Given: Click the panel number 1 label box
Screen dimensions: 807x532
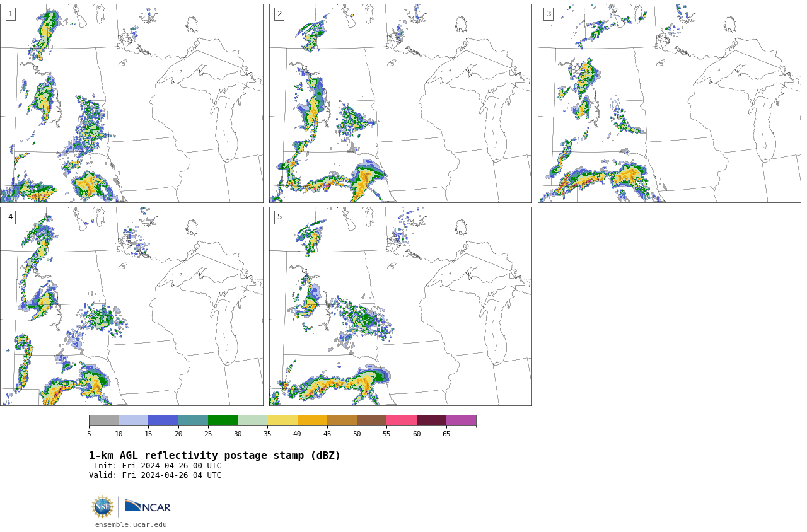Looking at the screenshot, I should click(10, 14).
